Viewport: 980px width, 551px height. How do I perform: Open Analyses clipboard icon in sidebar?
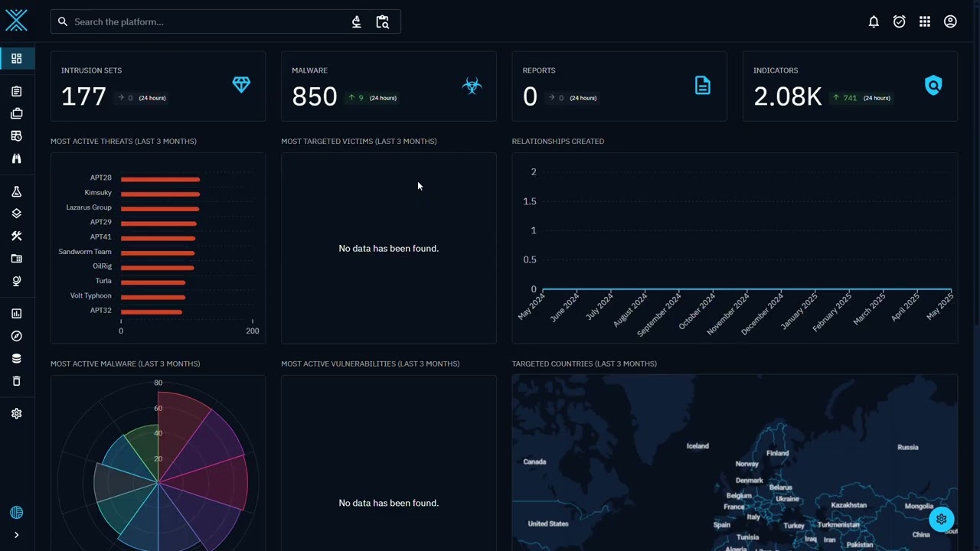pyautogui.click(x=16, y=92)
